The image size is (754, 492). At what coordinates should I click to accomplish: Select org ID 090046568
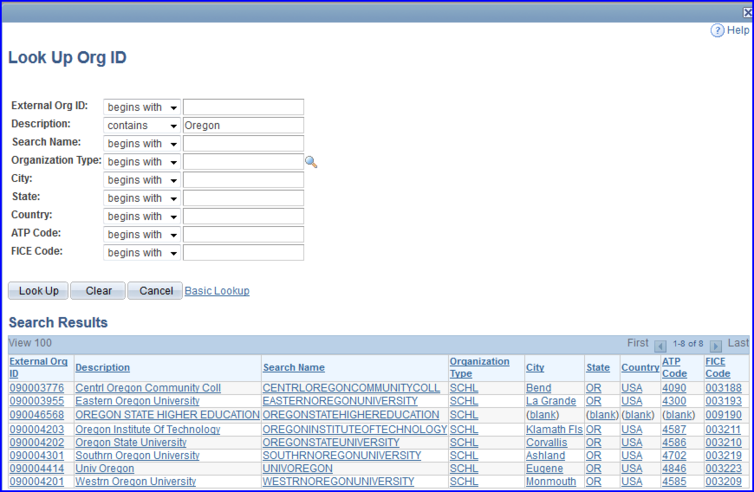(x=37, y=415)
